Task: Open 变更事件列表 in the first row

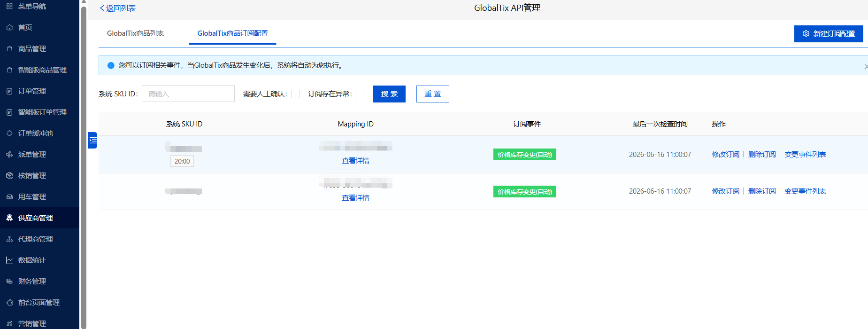Action: click(805, 155)
